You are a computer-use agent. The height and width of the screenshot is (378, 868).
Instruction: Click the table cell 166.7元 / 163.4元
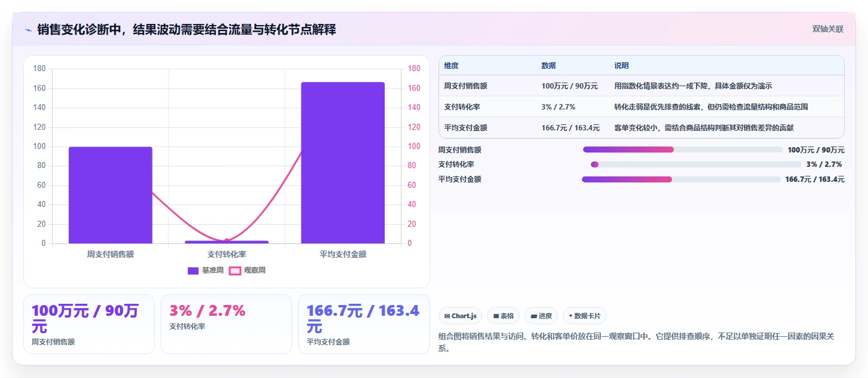(x=571, y=128)
